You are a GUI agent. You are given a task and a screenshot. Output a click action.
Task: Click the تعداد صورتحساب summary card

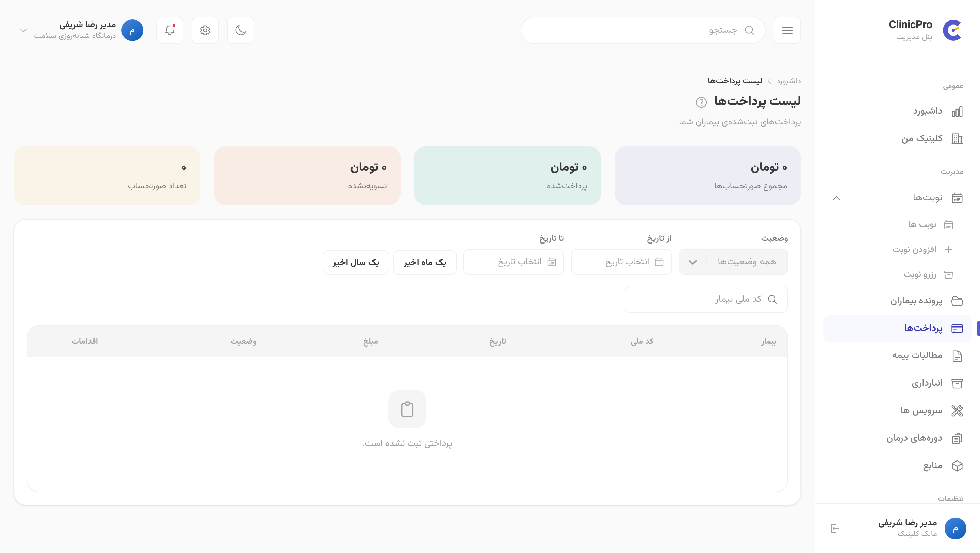point(107,176)
